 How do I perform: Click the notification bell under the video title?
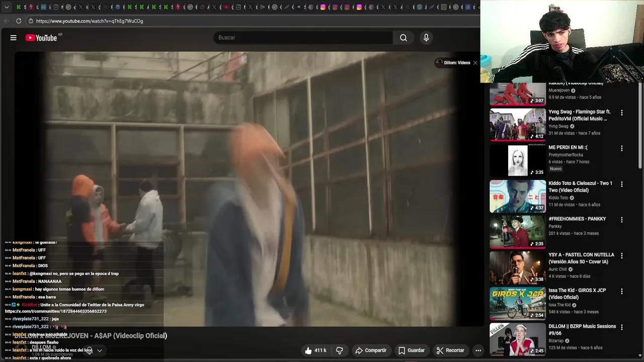point(89,350)
